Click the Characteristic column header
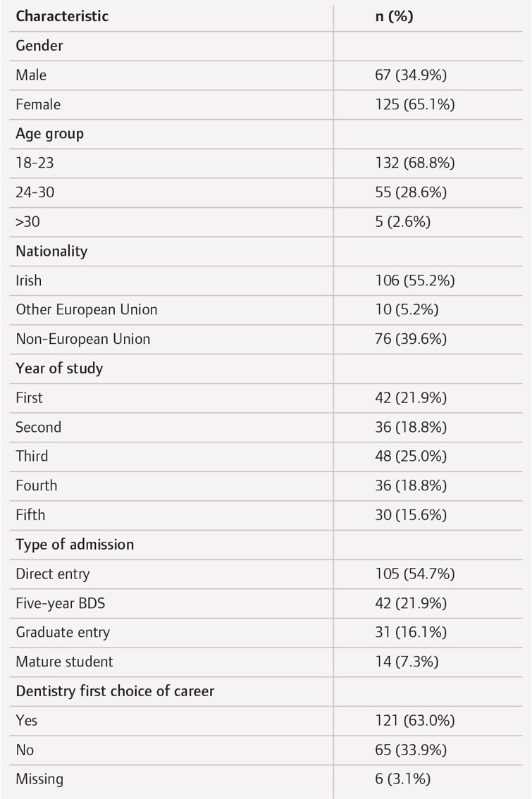 click(x=62, y=16)
